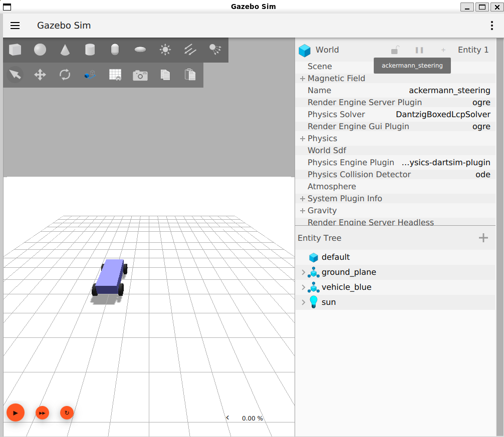Open the window menu icon in title bar

[7, 7]
